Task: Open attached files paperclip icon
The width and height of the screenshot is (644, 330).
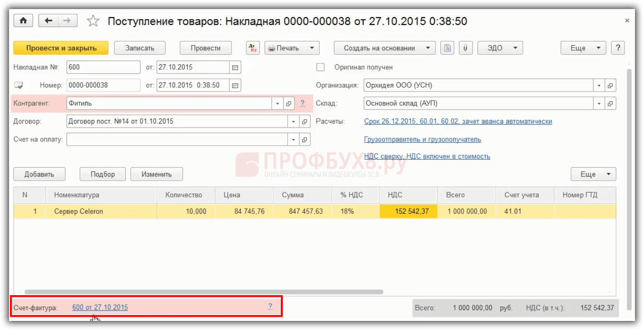Action: coord(465,48)
